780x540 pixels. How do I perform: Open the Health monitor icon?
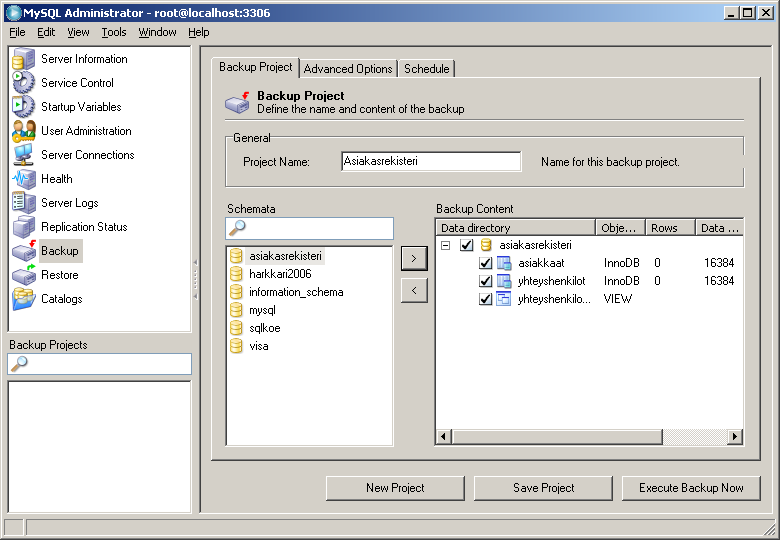coord(23,179)
